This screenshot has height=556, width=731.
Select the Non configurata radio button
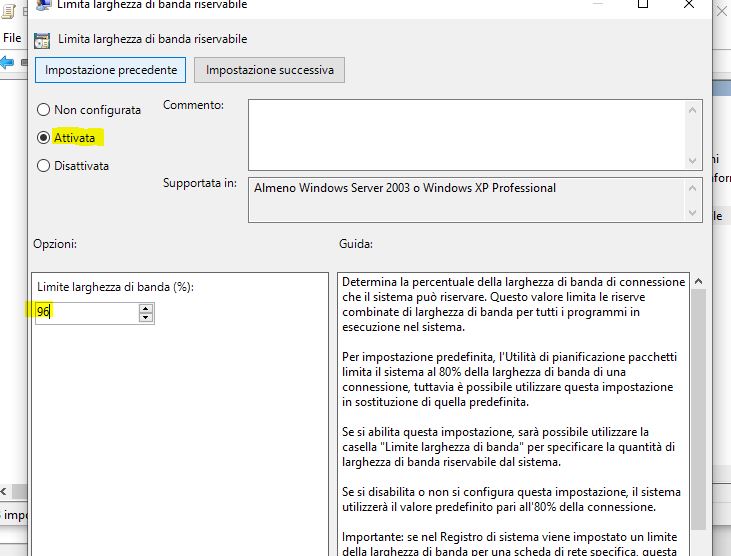tap(43, 110)
